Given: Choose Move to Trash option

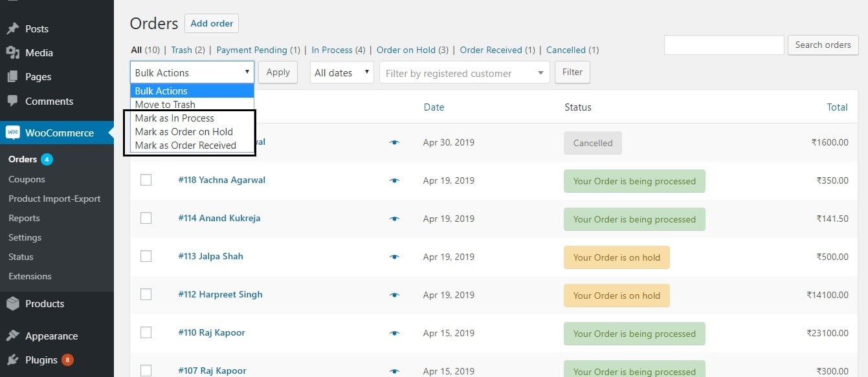Looking at the screenshot, I should (192, 105).
